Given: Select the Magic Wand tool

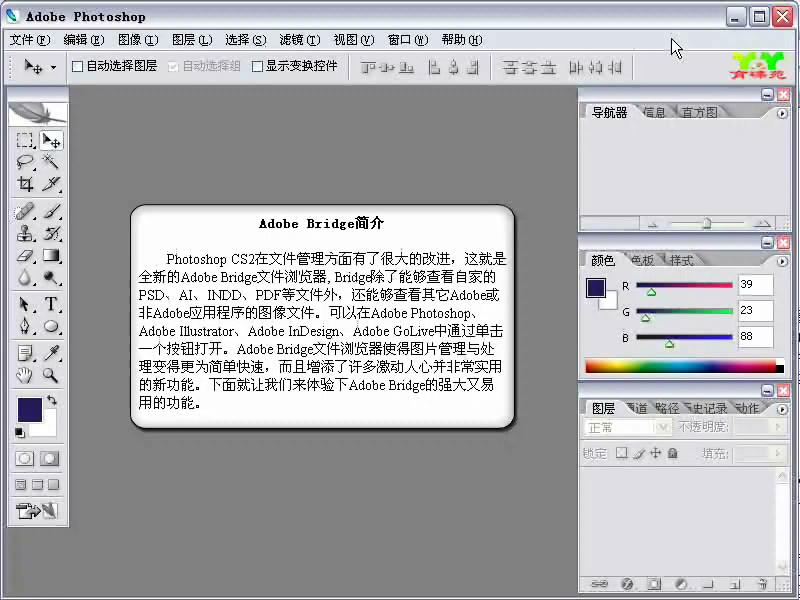Looking at the screenshot, I should click(x=51, y=162).
